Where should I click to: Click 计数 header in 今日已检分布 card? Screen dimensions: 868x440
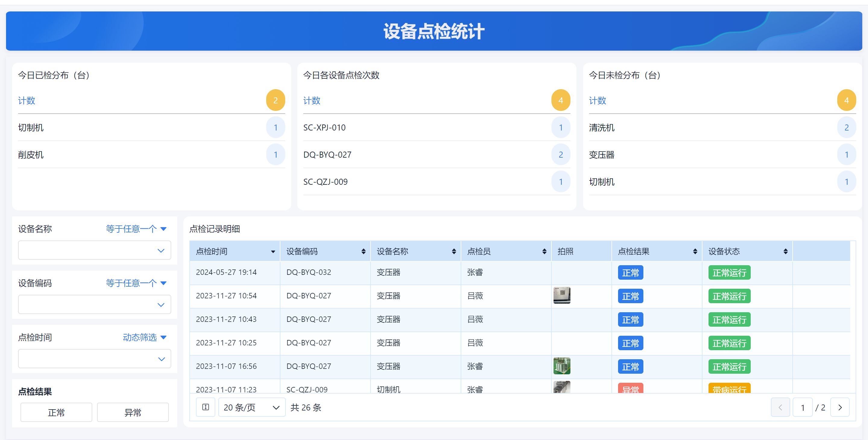tap(27, 100)
